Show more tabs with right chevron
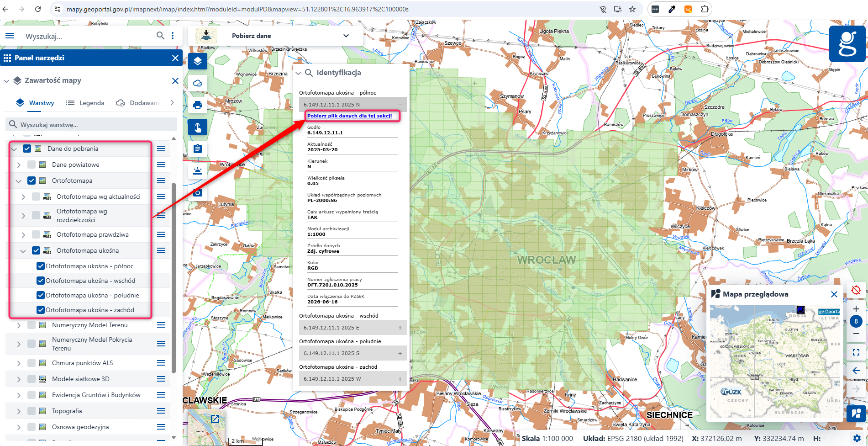The height and width of the screenshot is (446, 868). coord(172,103)
